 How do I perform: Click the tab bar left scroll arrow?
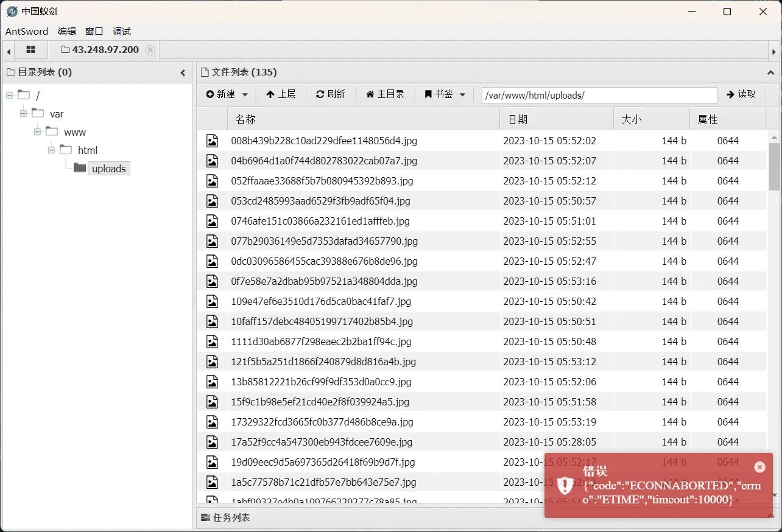click(9, 51)
